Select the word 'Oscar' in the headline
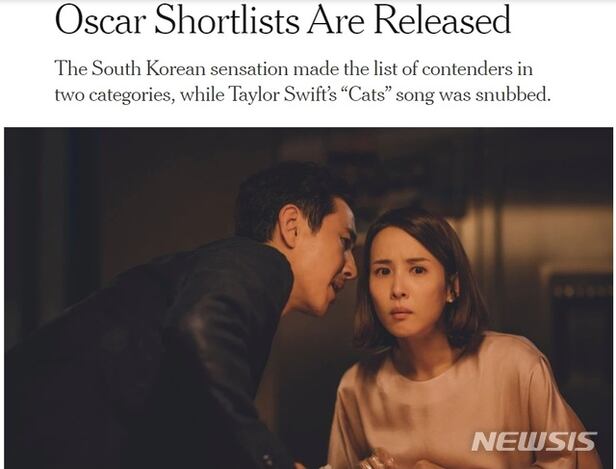 tap(100, 20)
